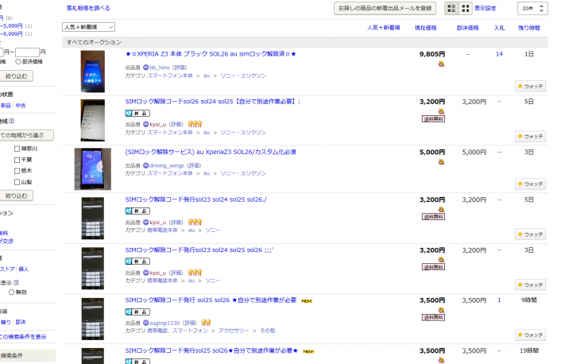Click 送料無料 badge on the 3,500円 9時間 listing
Viewport: 588px width, 364px height.
[433, 317]
